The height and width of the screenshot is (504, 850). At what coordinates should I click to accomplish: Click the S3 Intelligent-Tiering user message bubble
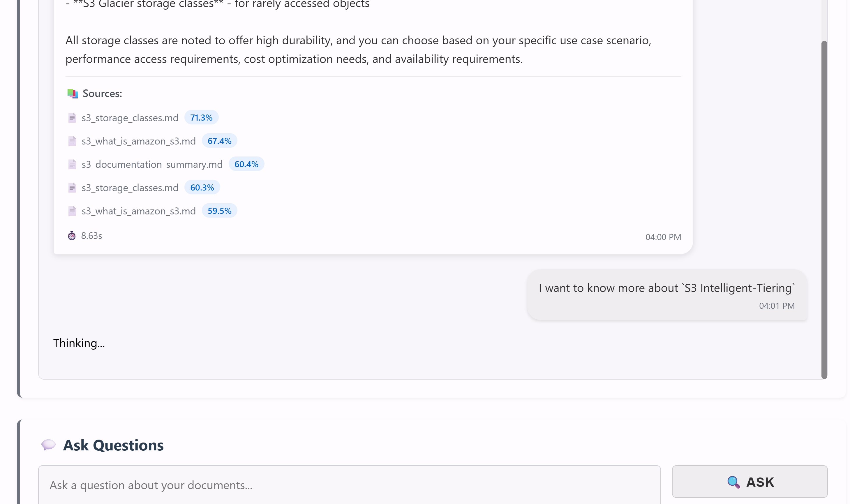click(x=666, y=295)
